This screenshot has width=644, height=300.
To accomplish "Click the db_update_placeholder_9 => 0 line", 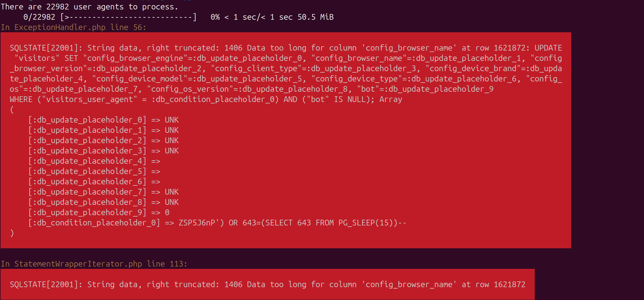I will [99, 213].
